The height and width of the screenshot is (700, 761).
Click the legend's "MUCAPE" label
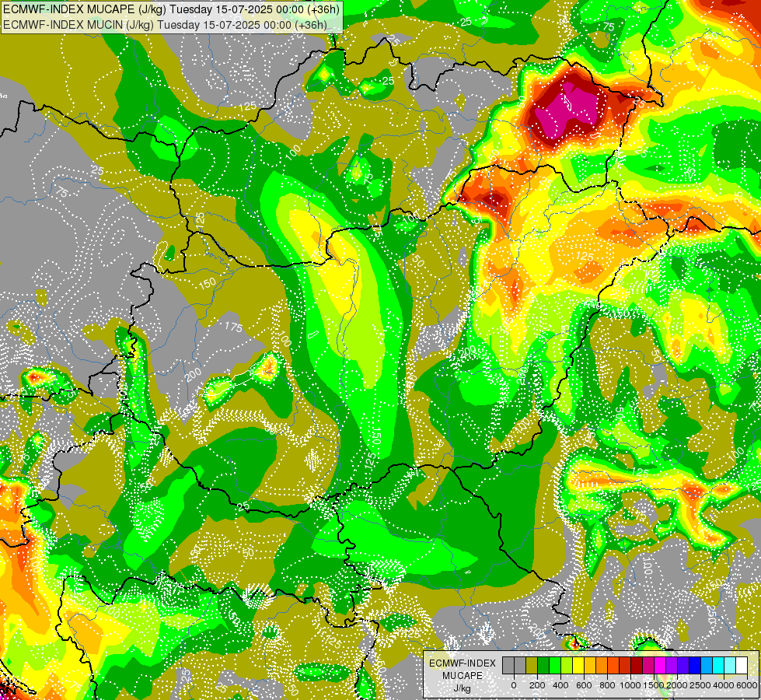tap(463, 676)
